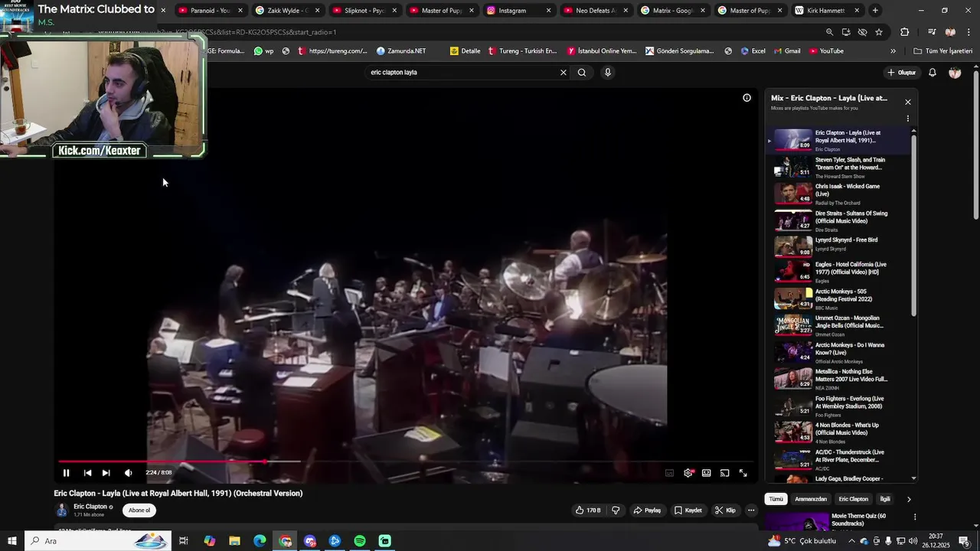The width and height of the screenshot is (980, 551).
Task: Dislike the video
Action: [x=616, y=510]
